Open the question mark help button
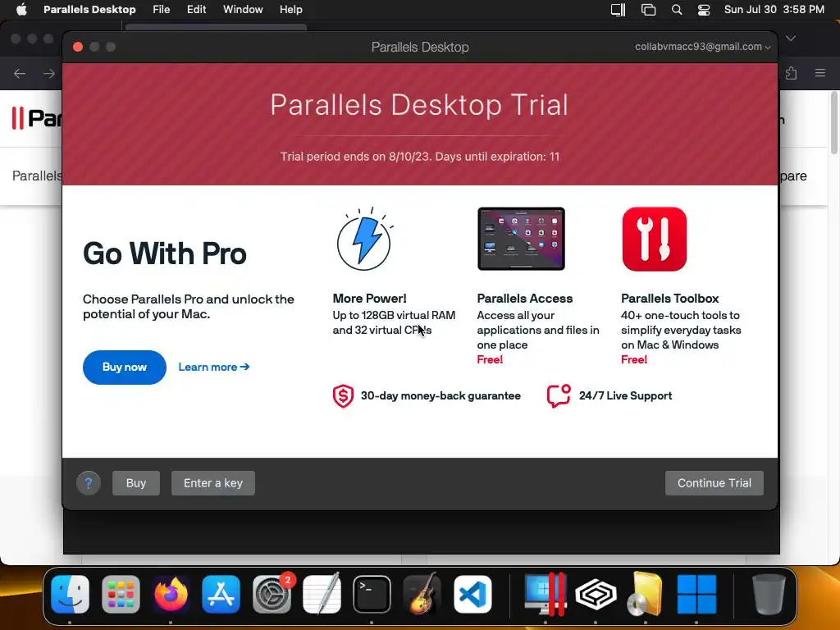The image size is (840, 630). [89, 483]
